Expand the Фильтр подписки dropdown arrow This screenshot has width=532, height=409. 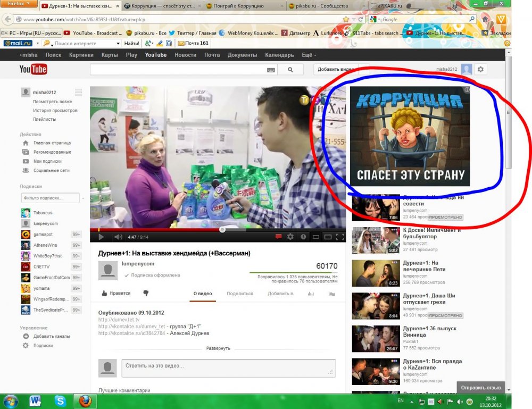[x=83, y=198]
